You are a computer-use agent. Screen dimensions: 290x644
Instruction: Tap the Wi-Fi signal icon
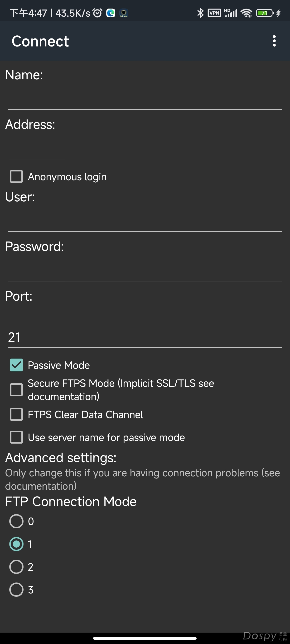pyautogui.click(x=246, y=13)
